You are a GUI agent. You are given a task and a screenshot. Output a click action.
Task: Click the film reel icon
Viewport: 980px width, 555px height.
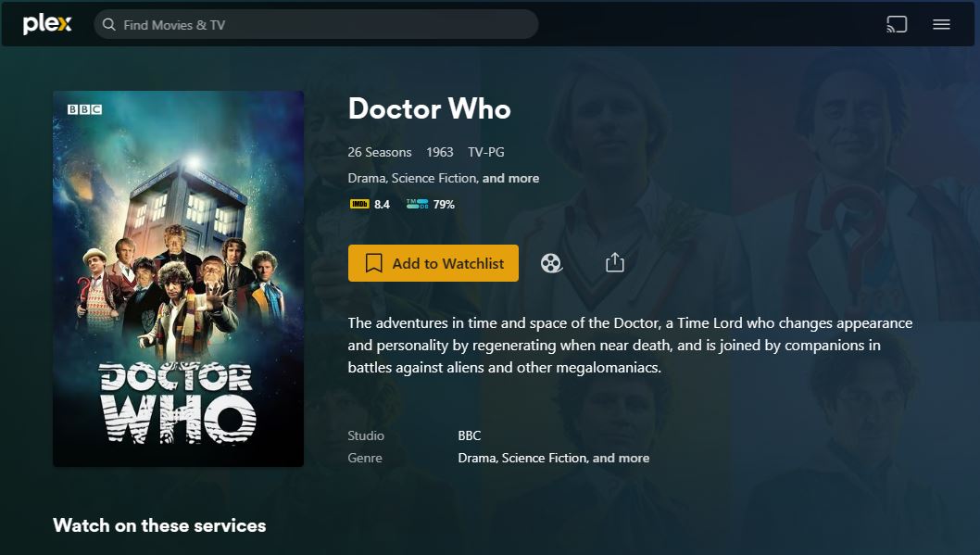pos(550,263)
